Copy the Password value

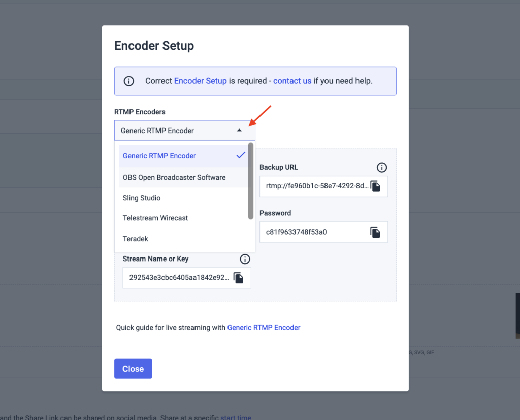pos(376,232)
